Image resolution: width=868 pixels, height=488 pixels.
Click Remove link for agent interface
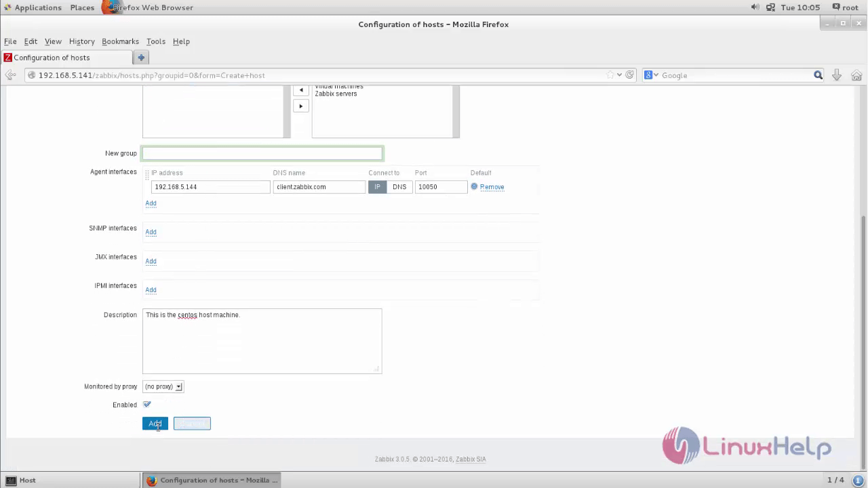492,187
